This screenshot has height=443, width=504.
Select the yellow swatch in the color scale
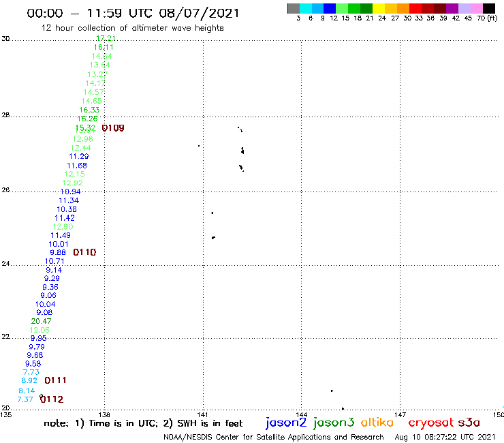[x=379, y=8]
